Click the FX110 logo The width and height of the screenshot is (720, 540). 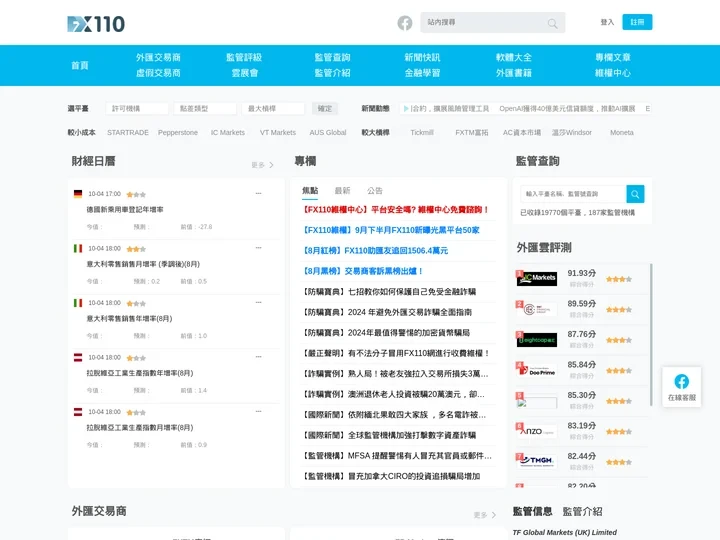96,24
